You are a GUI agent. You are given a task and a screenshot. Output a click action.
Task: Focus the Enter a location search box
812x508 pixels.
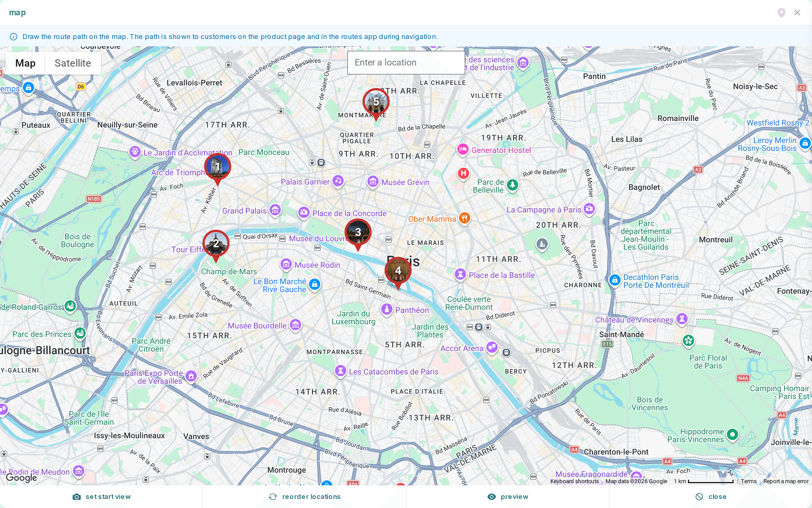click(406, 62)
